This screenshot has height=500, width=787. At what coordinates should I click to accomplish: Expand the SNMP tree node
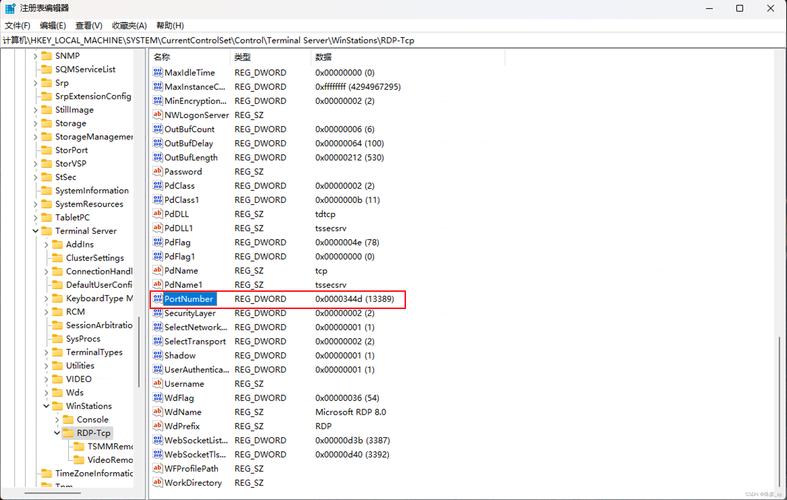click(35, 56)
